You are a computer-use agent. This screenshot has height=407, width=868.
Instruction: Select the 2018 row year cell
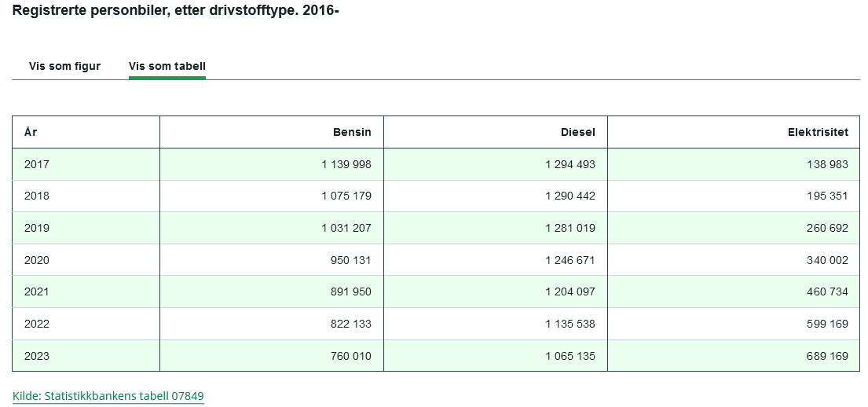point(86,196)
